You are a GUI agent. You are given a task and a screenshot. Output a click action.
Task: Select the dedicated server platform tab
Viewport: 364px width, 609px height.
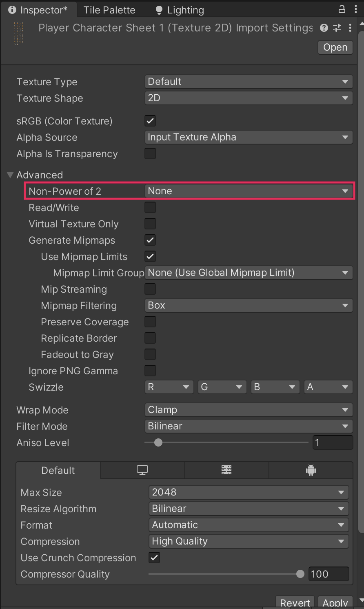[226, 470]
